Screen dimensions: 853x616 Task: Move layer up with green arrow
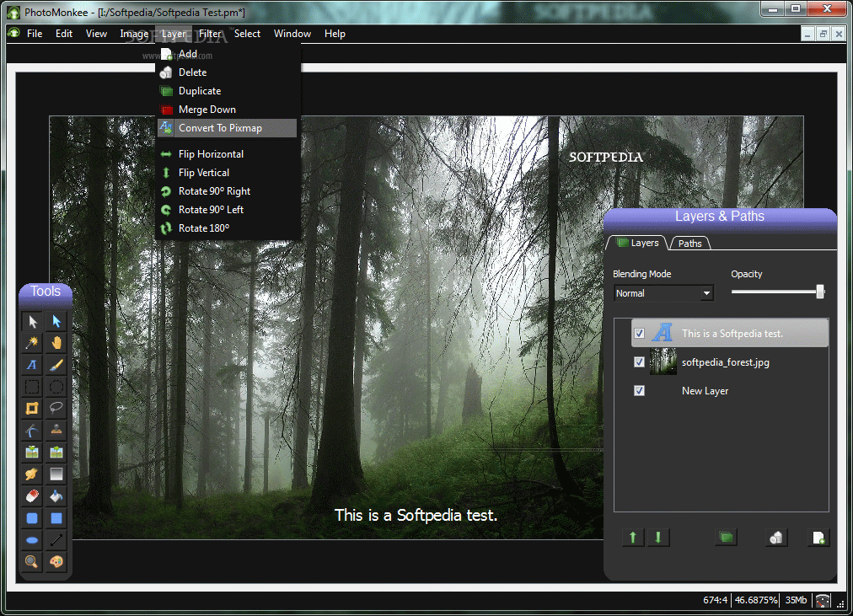click(633, 538)
